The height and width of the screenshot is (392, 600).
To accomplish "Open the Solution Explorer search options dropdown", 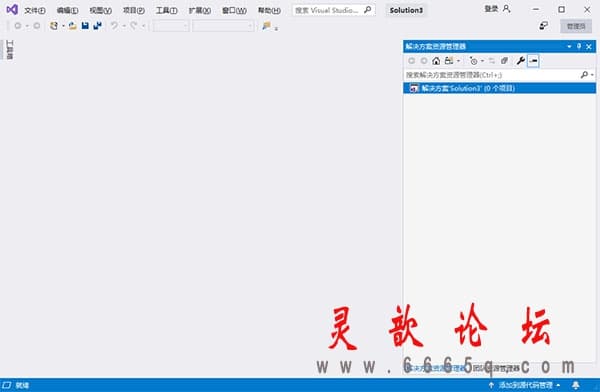I will (592, 75).
